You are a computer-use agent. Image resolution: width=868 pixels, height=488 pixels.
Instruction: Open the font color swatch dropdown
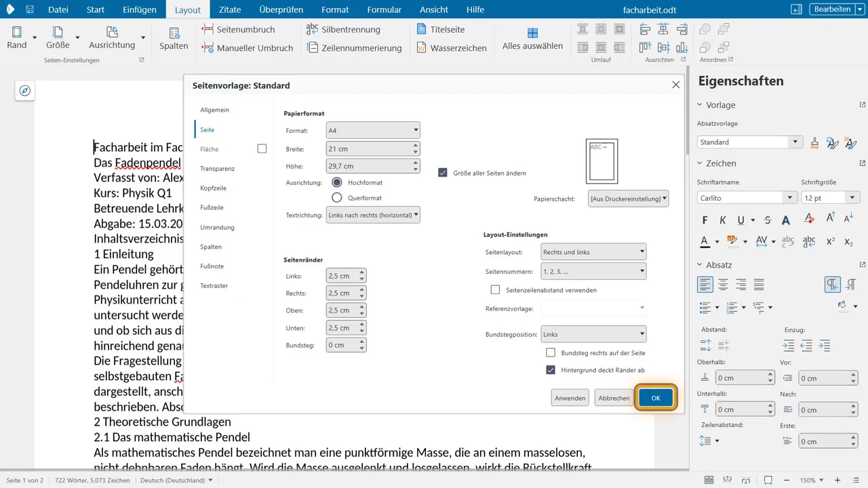[717, 242]
